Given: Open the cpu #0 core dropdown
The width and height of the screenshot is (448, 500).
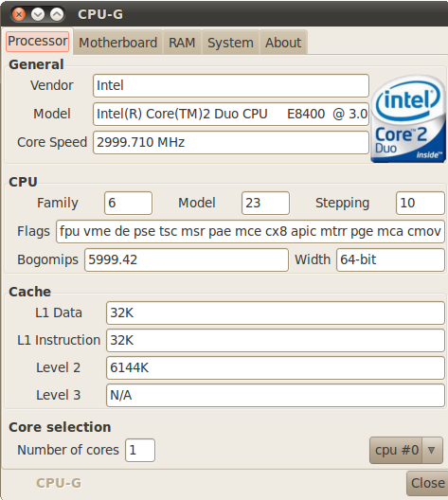Looking at the screenshot, I should pos(406,450).
